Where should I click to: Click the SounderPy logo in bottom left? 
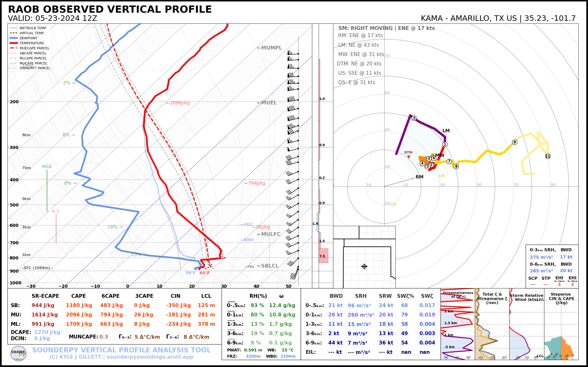click(18, 354)
